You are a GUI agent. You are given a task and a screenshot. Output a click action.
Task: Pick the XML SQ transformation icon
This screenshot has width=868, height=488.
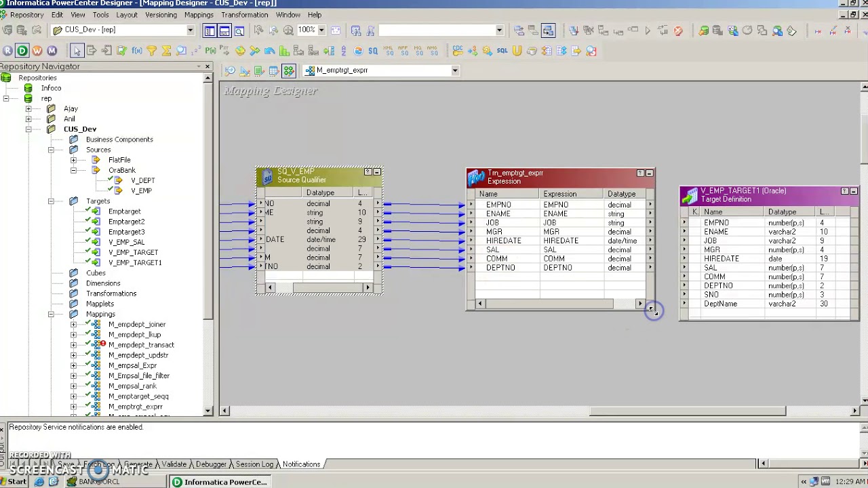(x=388, y=51)
